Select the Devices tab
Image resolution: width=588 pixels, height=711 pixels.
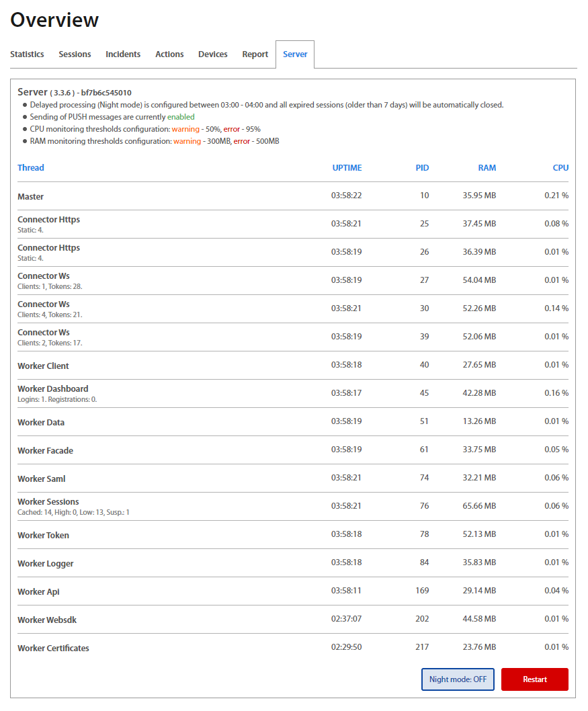(213, 54)
